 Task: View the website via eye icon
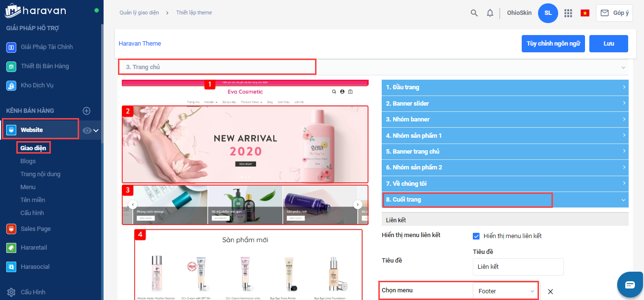tap(87, 130)
